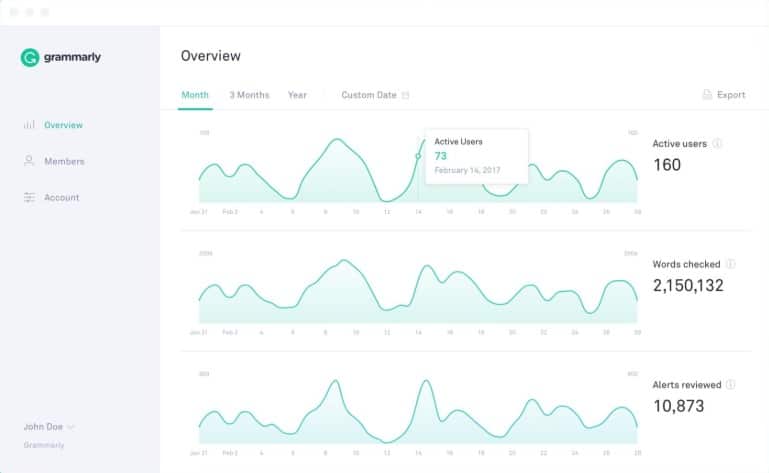Click the Overview page heading
769x473 pixels.
tap(211, 56)
